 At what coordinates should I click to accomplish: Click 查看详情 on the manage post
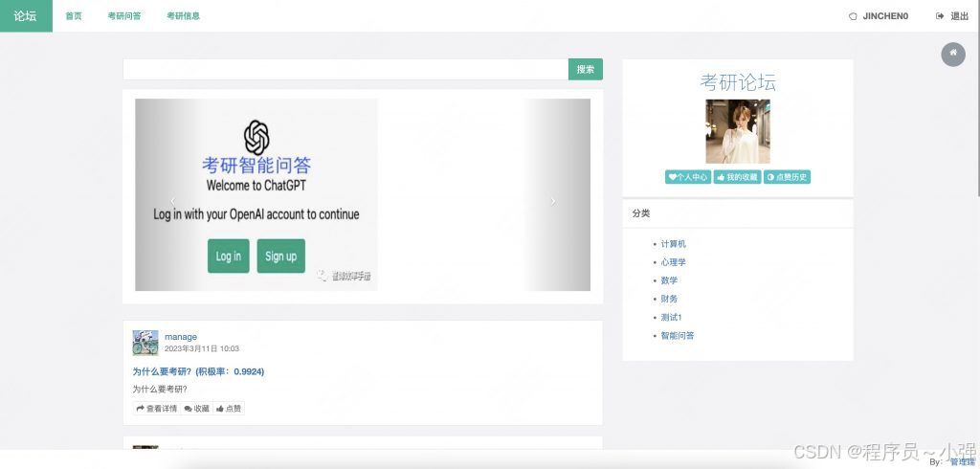click(x=157, y=409)
